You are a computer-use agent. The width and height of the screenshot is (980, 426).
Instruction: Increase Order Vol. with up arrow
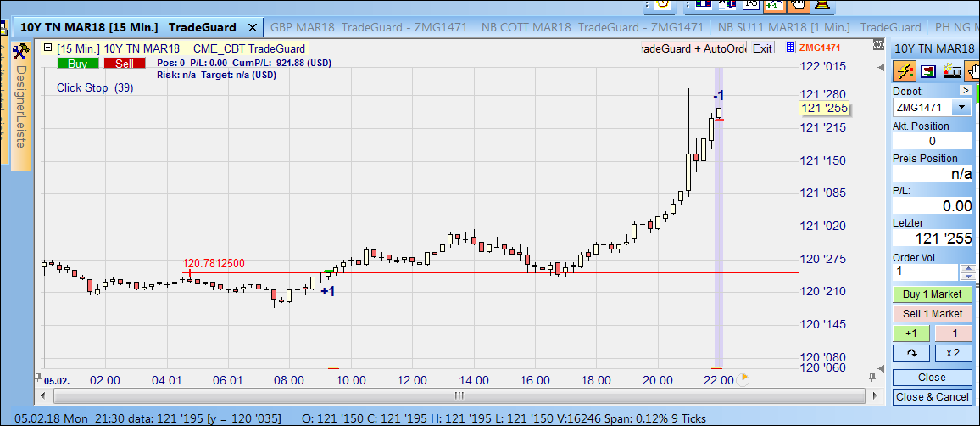coord(969,267)
